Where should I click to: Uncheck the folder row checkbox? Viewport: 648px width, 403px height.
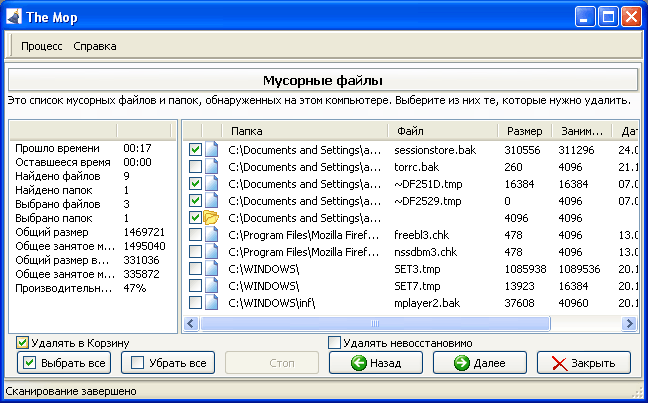click(x=195, y=217)
